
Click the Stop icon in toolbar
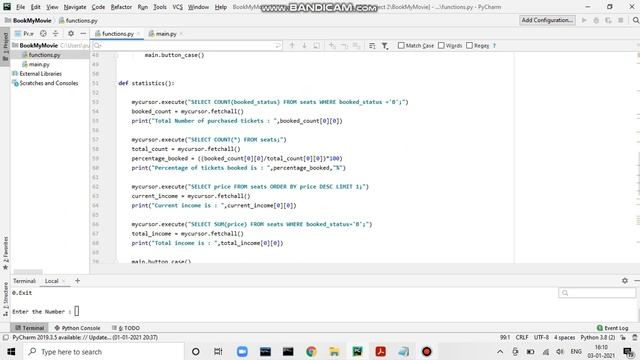coord(621,20)
